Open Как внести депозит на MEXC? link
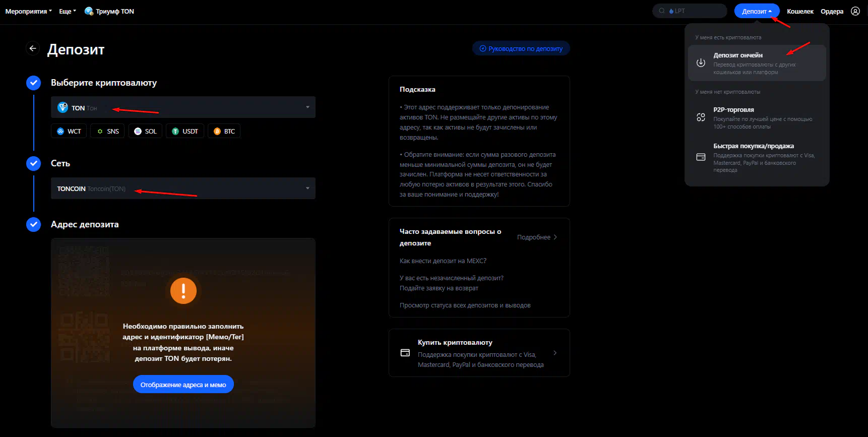The height and width of the screenshot is (437, 868). coord(443,261)
